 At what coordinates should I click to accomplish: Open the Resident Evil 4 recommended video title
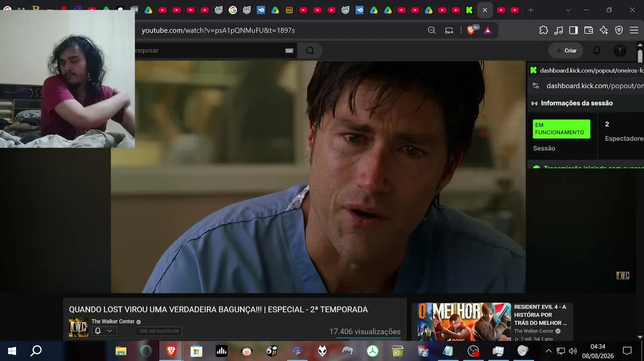pyautogui.click(x=540, y=315)
